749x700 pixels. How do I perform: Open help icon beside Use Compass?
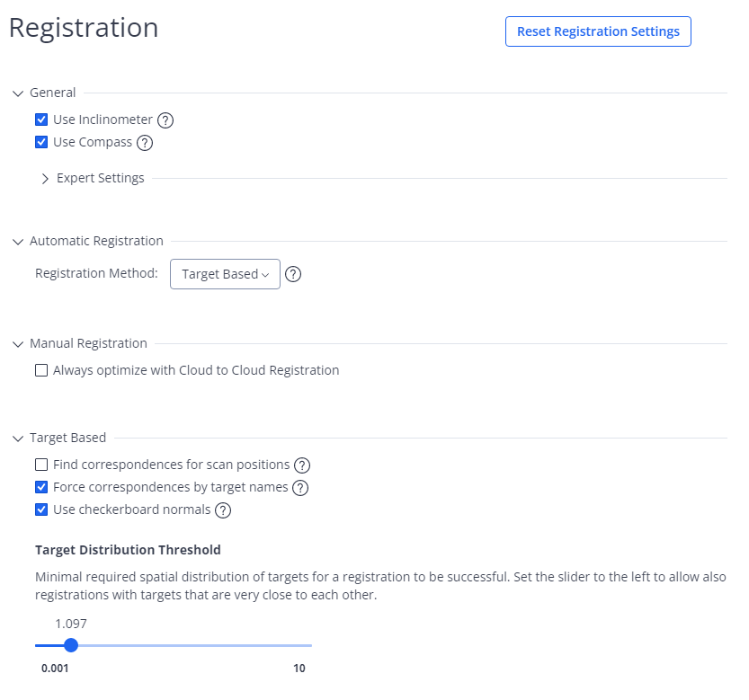[145, 143]
